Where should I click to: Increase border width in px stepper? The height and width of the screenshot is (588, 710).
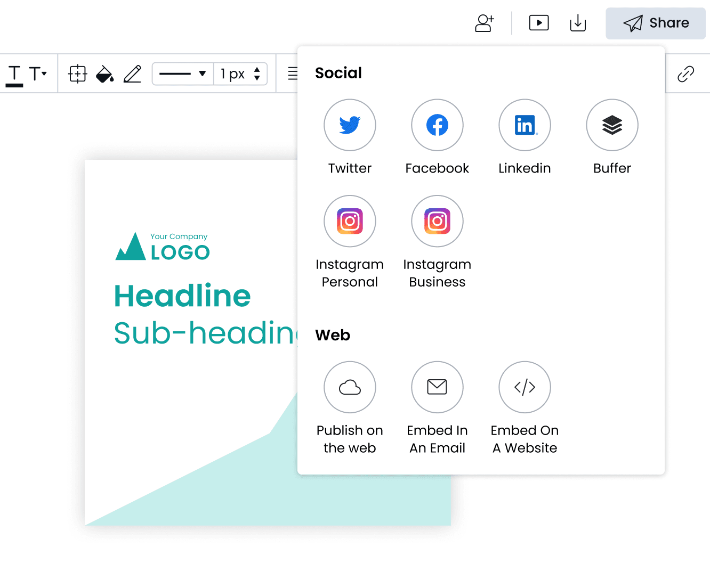pos(257,69)
